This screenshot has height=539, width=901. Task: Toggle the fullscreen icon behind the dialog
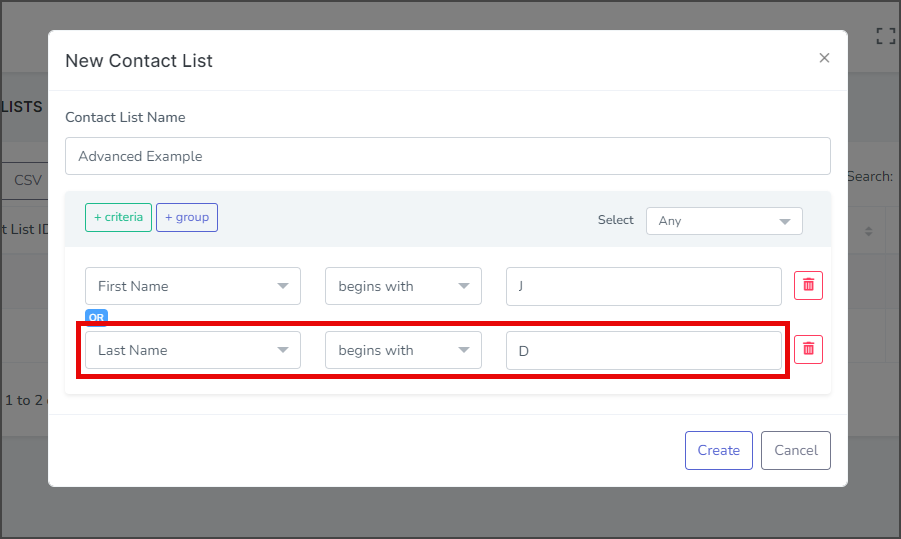(885, 36)
